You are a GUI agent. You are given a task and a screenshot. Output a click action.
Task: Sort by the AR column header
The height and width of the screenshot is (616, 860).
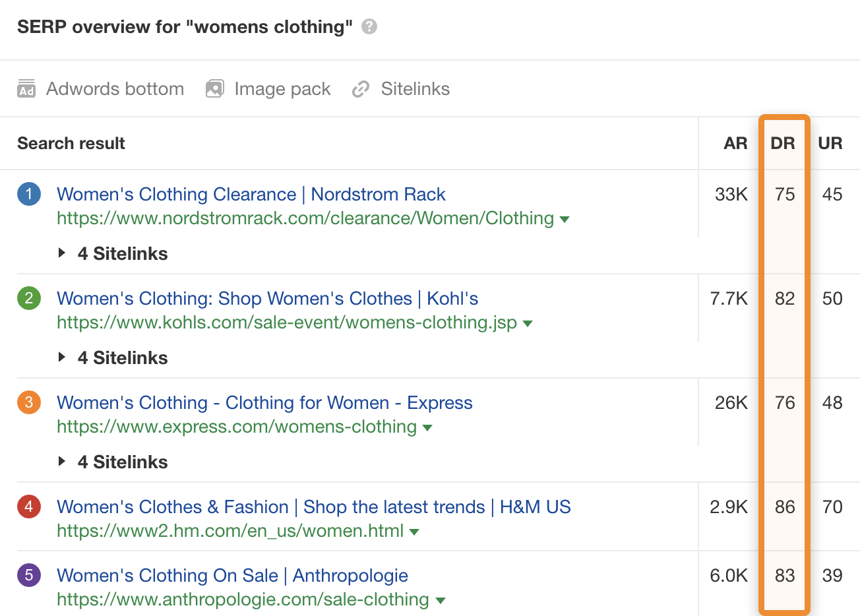click(735, 143)
